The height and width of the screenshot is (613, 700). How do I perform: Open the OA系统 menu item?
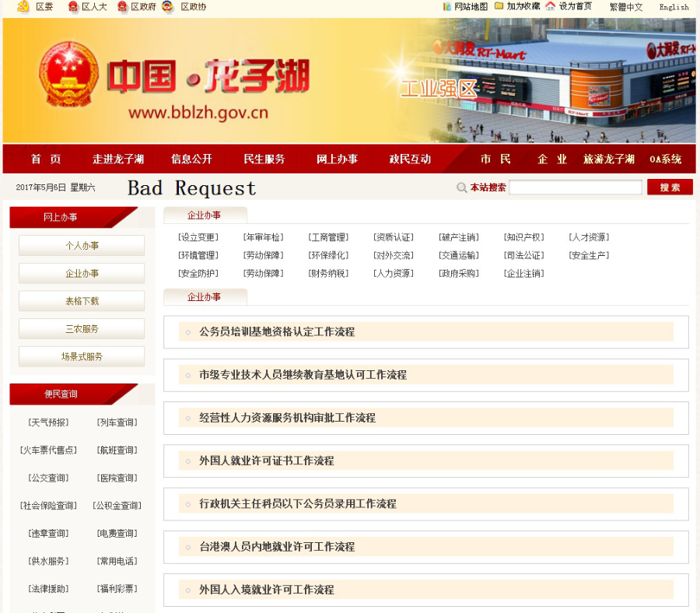click(665, 158)
